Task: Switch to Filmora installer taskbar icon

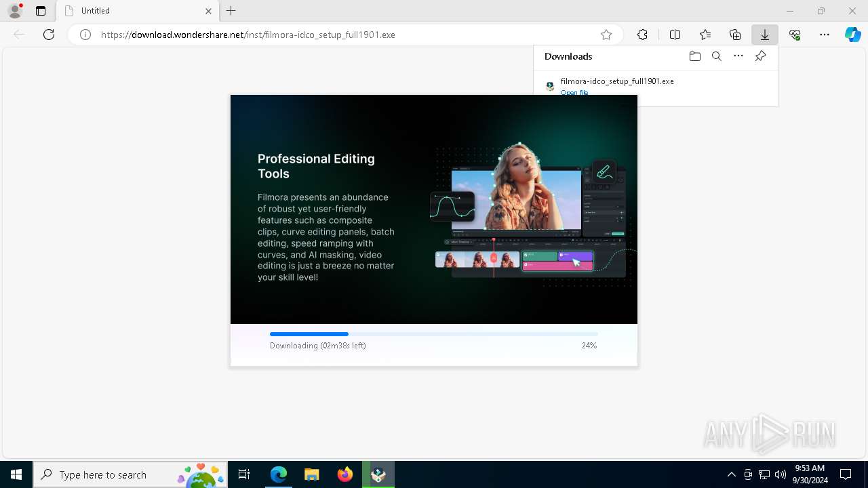Action: coord(378,474)
